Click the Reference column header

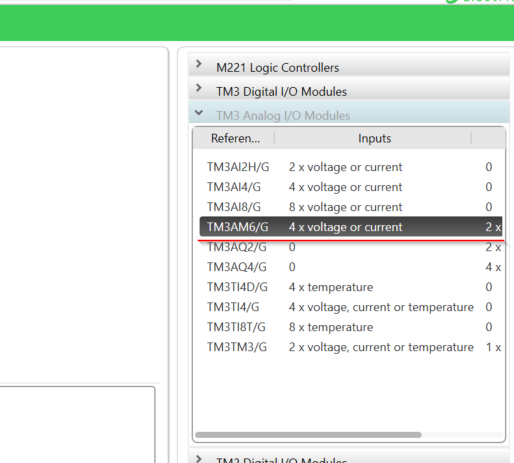235,138
